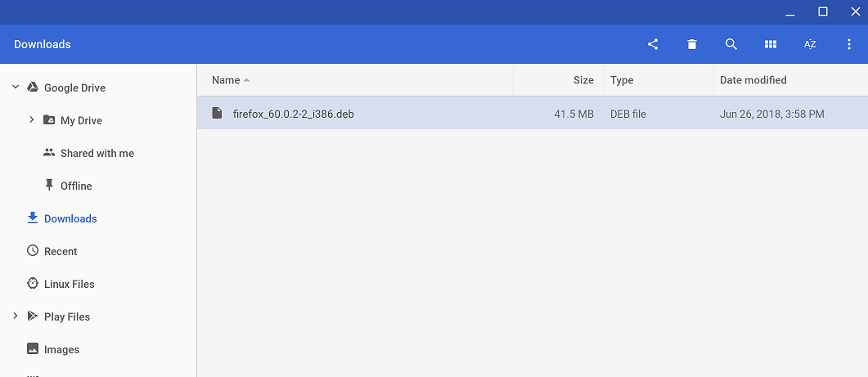Image resolution: width=868 pixels, height=377 pixels.
Task: Collapse the Google Drive tree
Action: tap(16, 88)
